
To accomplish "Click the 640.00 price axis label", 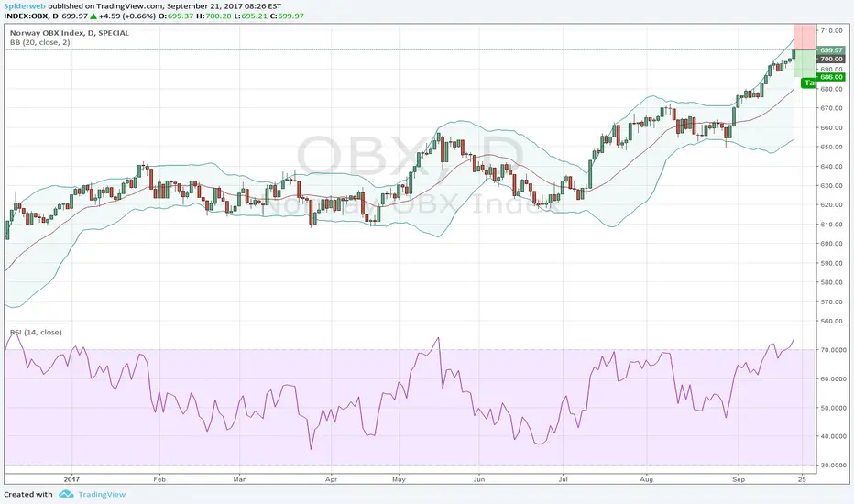I will pos(832,166).
